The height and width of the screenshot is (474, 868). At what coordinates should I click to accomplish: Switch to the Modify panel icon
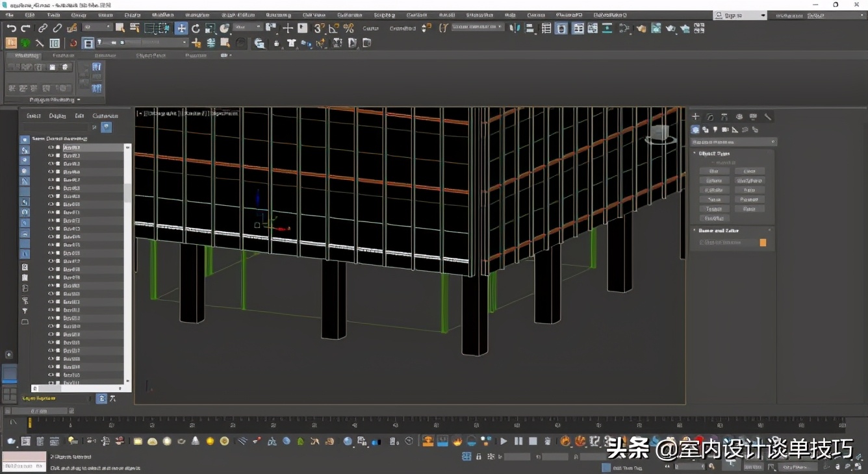tap(710, 116)
